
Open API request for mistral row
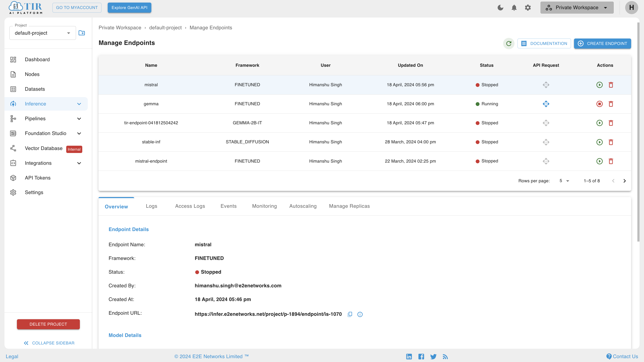pyautogui.click(x=546, y=85)
